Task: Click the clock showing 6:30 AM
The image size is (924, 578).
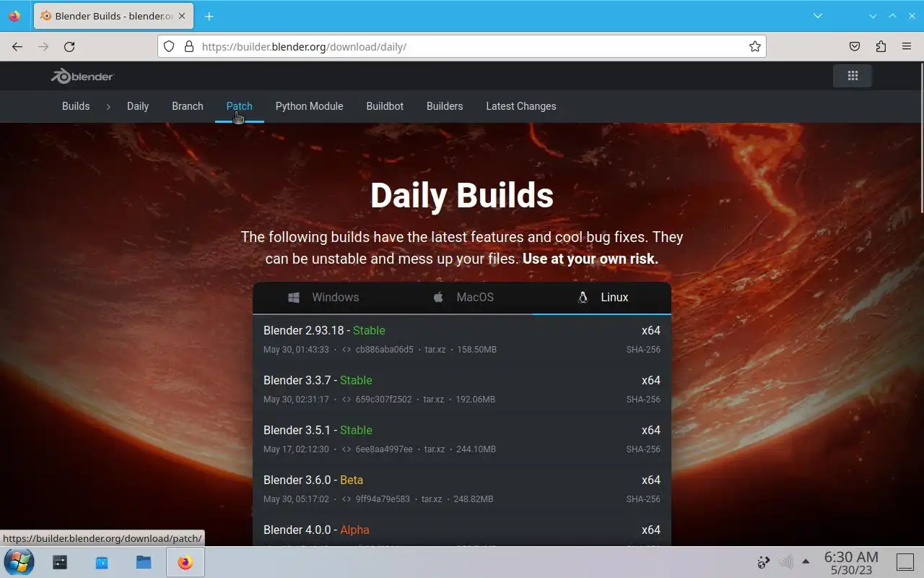Action: [851, 557]
